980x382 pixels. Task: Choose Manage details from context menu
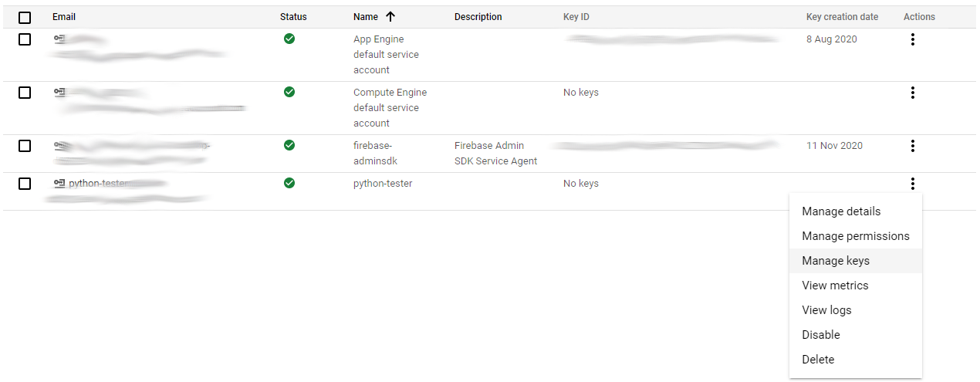coord(856,211)
